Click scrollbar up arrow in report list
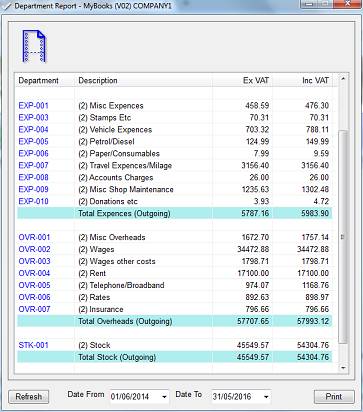363x412 pixels. (343, 79)
